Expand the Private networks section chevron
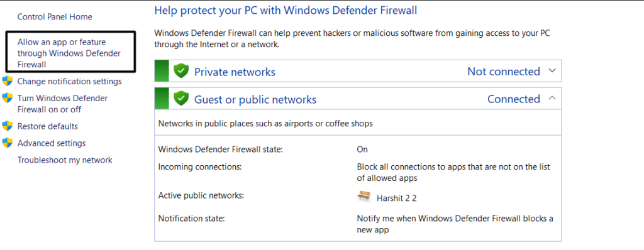The image size is (644, 250). [x=552, y=70]
